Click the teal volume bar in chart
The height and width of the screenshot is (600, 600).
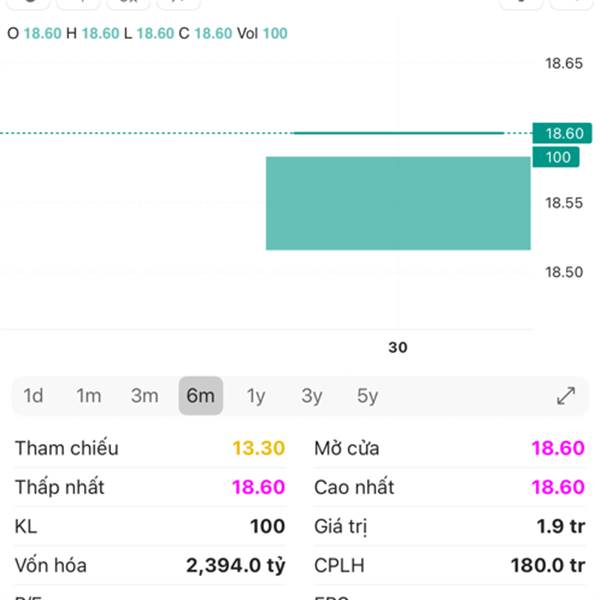(398, 203)
